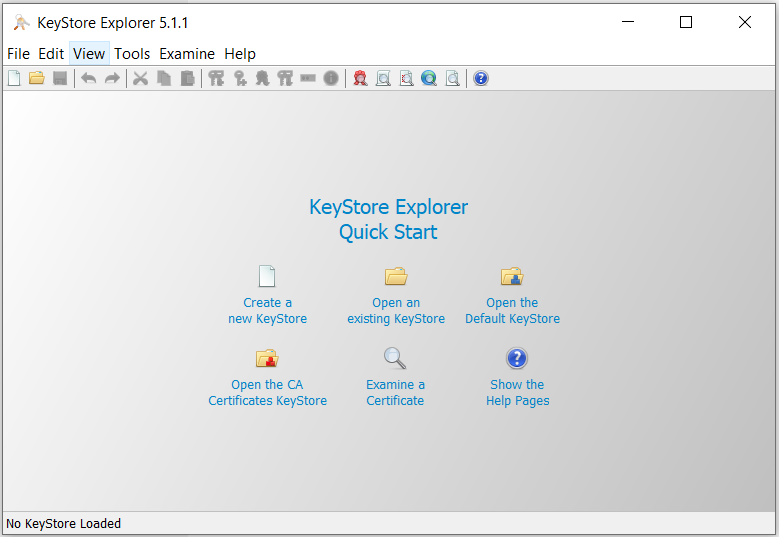Click the Properties info toolbar icon
This screenshot has width=779, height=537.
tap(331, 78)
